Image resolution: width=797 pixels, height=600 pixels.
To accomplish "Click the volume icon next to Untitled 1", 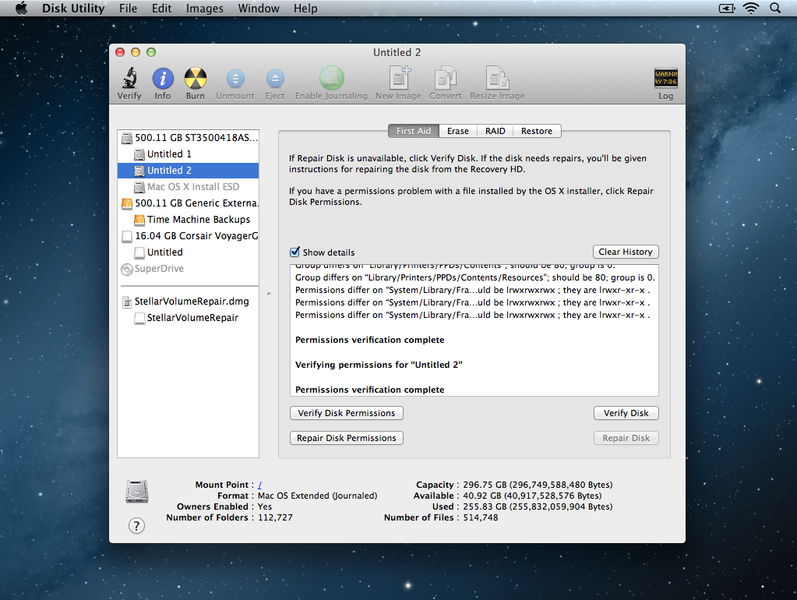I will pos(139,154).
